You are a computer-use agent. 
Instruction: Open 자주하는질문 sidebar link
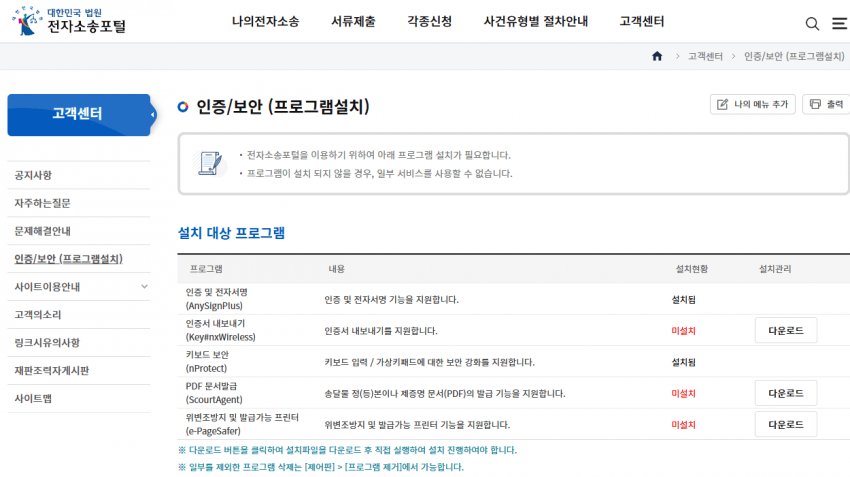(42, 203)
